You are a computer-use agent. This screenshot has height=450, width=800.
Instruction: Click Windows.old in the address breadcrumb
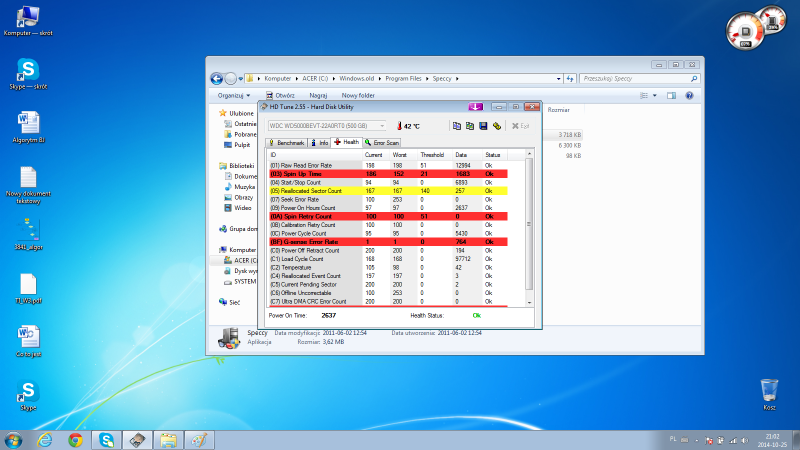coord(357,79)
